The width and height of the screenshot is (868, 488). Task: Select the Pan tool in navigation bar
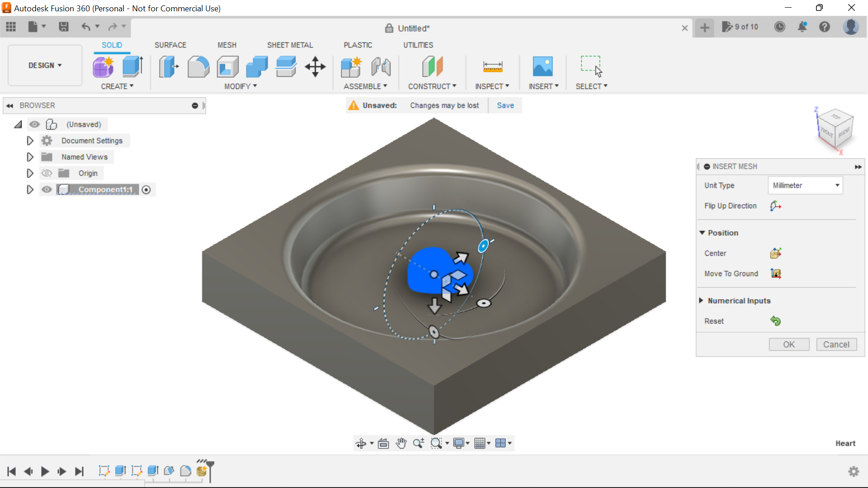[401, 443]
